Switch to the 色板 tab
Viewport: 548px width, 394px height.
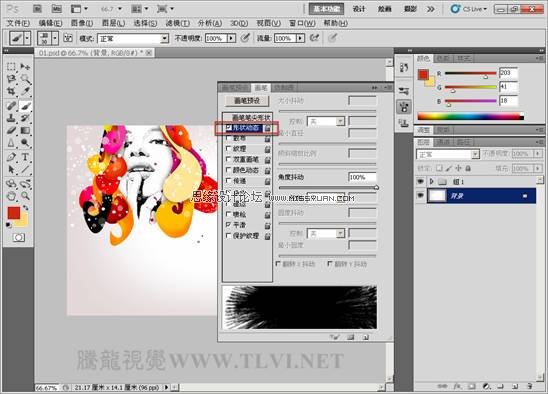[444, 58]
